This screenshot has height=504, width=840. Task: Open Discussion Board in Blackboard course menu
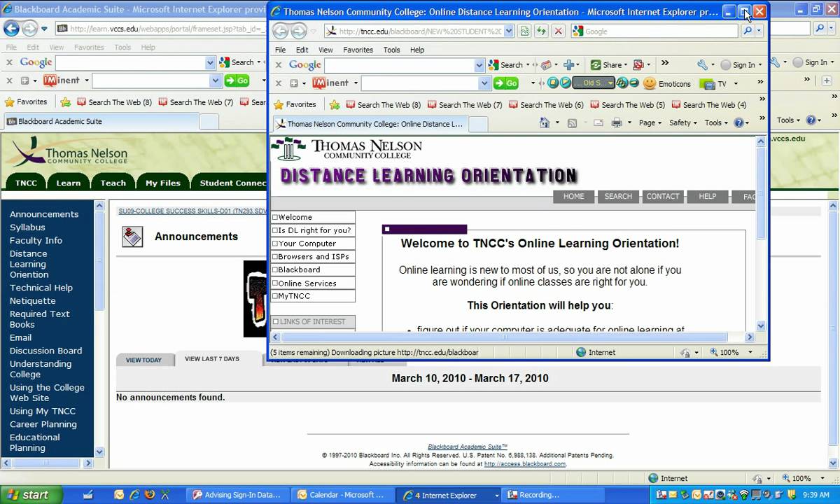(45, 351)
